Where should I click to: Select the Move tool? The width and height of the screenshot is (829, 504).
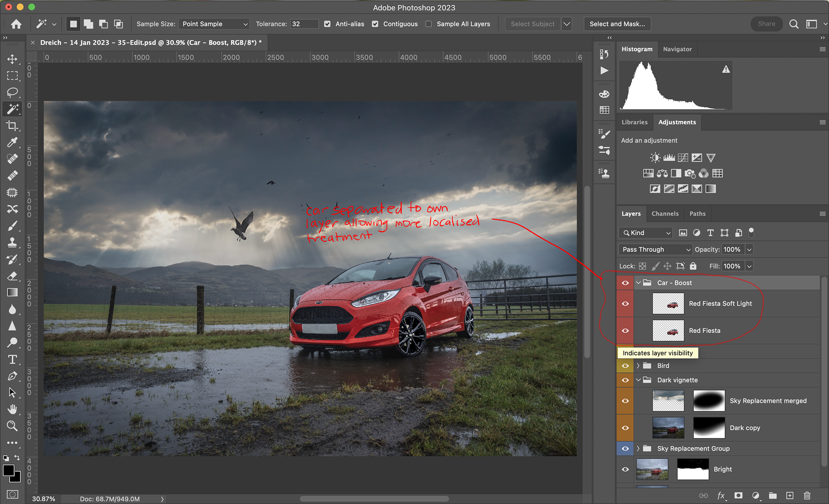pos(12,59)
